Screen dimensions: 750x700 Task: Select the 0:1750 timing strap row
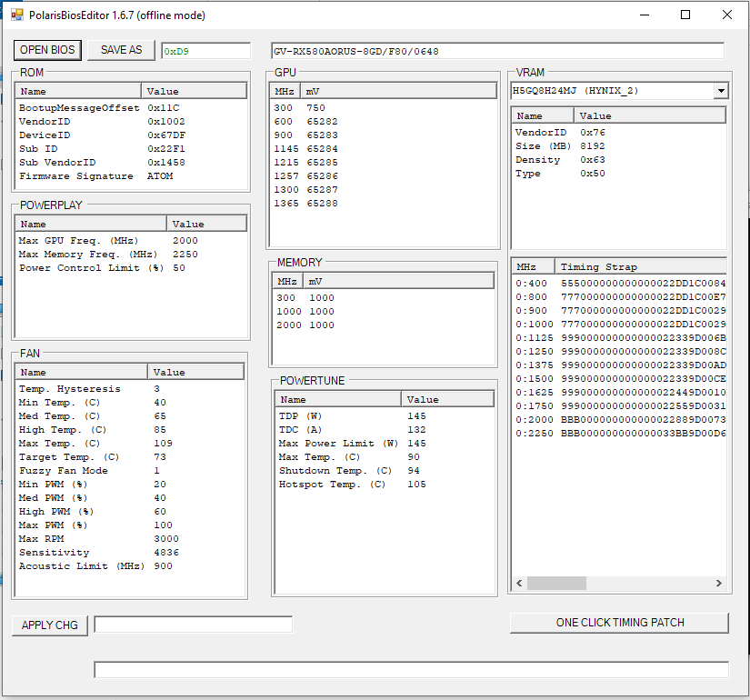pyautogui.click(x=619, y=405)
